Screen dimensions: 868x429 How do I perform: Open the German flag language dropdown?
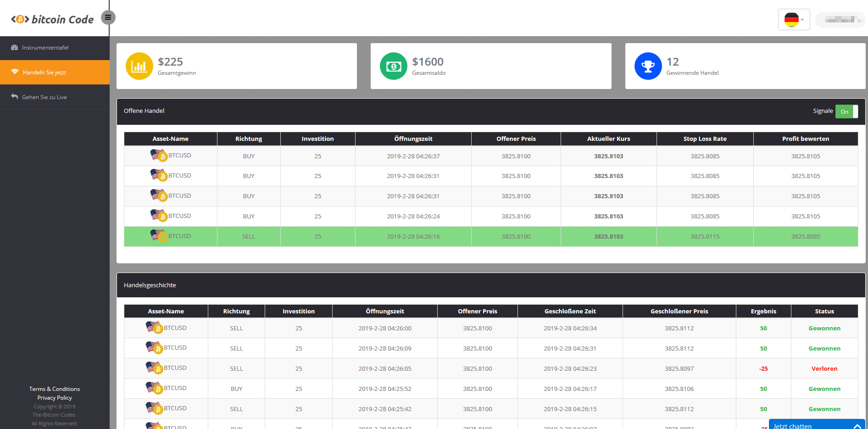tap(794, 20)
